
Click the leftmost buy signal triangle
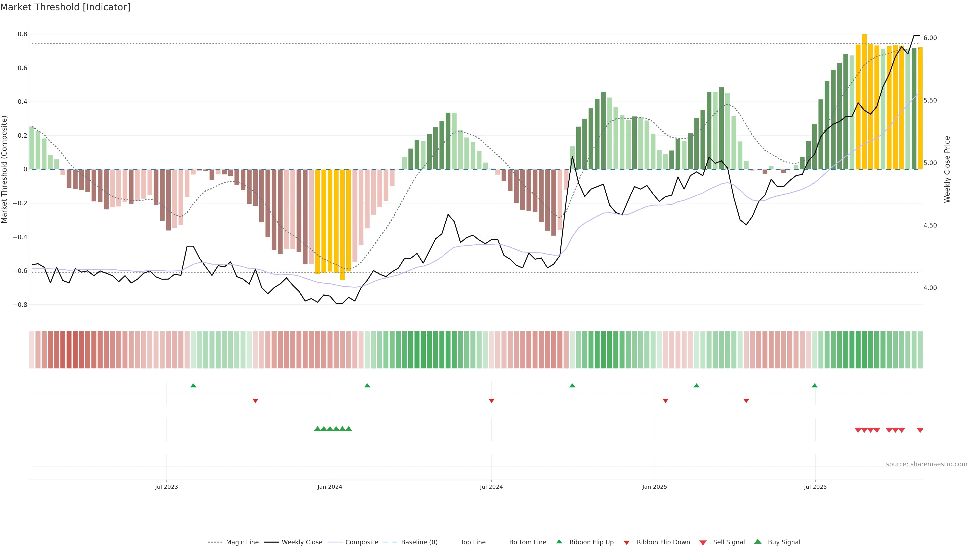tap(317, 429)
